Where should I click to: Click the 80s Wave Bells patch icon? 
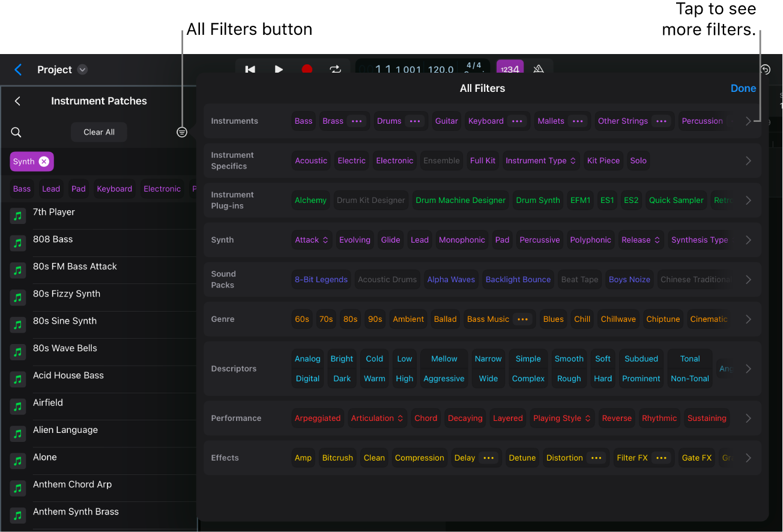tap(18, 352)
